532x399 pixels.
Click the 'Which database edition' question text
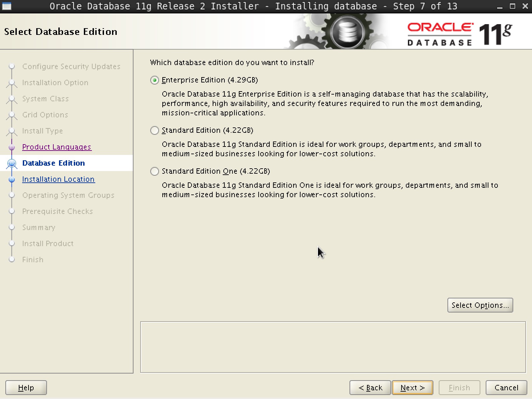[x=232, y=62]
